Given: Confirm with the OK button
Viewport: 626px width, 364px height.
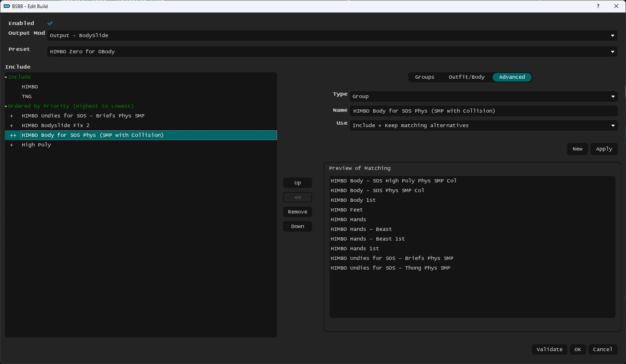Looking at the screenshot, I should 578,349.
